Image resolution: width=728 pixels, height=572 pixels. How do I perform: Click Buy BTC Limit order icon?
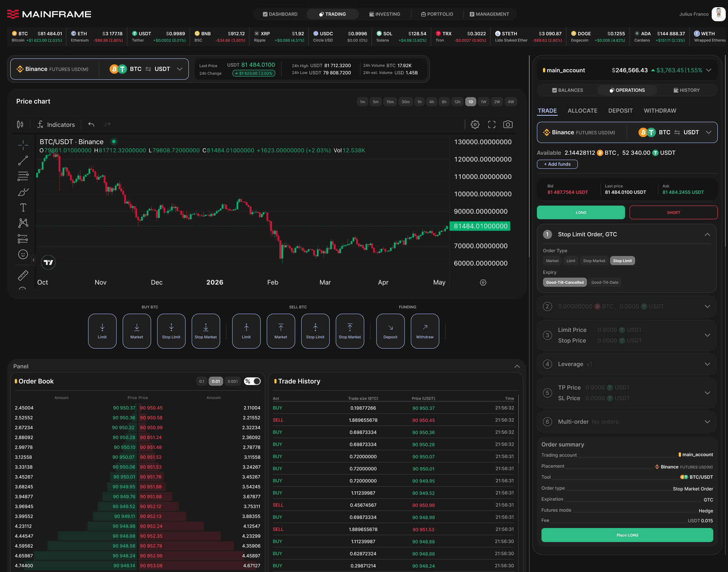point(102,331)
